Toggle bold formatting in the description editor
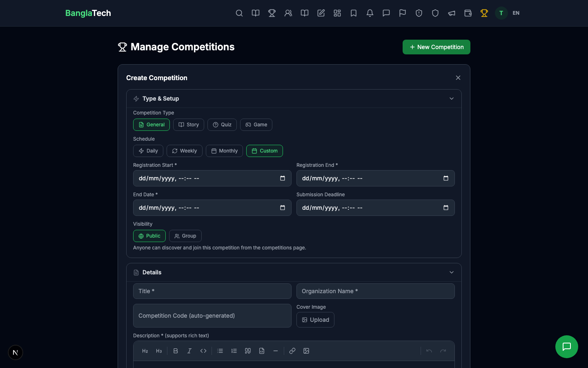The width and height of the screenshot is (588, 368). click(176, 351)
